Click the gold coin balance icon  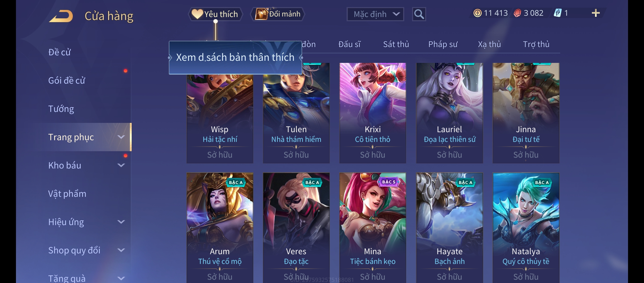(x=478, y=13)
